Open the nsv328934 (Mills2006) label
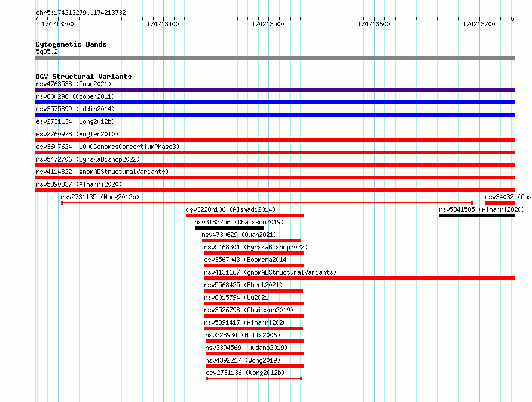 tap(243, 335)
